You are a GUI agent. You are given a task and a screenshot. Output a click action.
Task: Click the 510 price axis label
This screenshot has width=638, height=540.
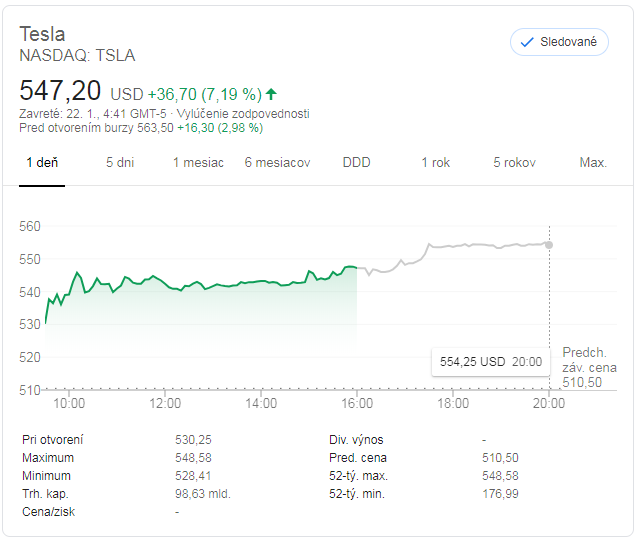(x=30, y=390)
